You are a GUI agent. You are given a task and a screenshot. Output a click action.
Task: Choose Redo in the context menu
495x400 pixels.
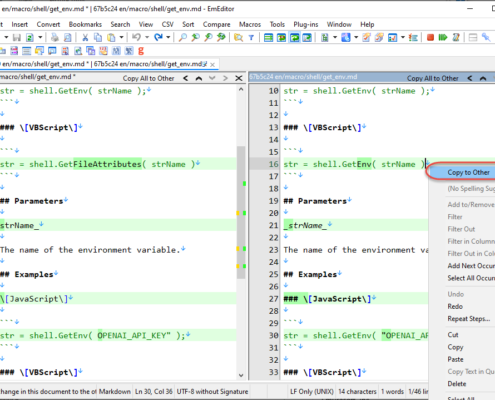[x=455, y=306]
